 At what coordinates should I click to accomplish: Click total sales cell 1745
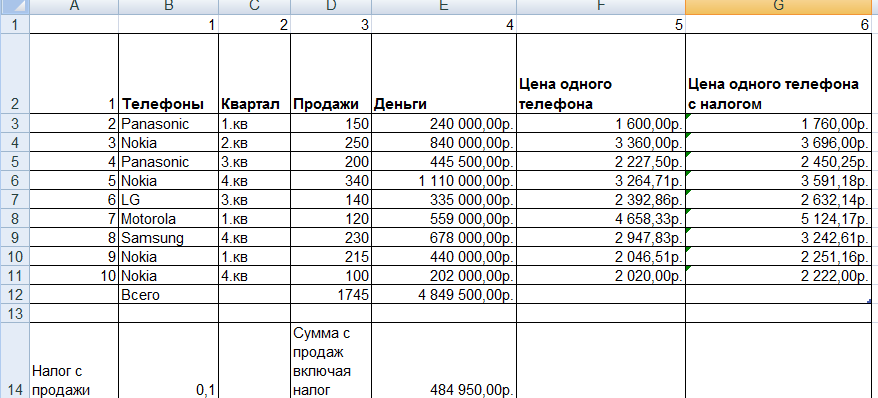pyautogui.click(x=331, y=294)
